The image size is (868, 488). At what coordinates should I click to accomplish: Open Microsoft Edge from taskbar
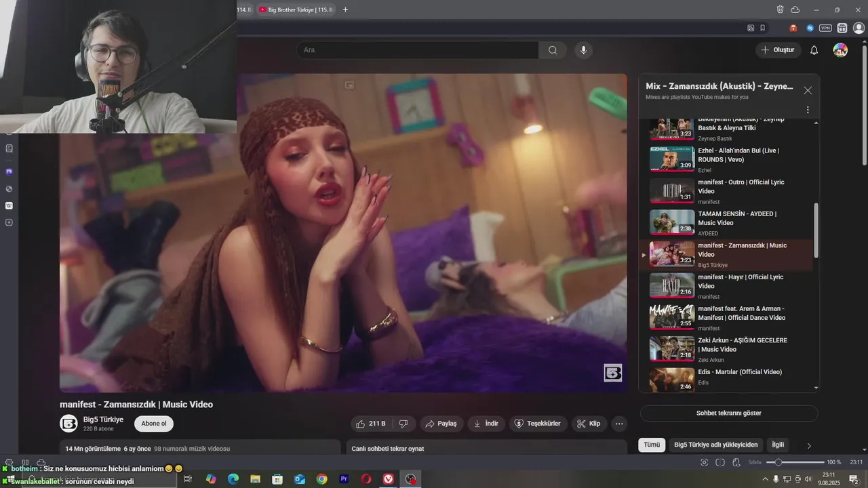point(233,479)
